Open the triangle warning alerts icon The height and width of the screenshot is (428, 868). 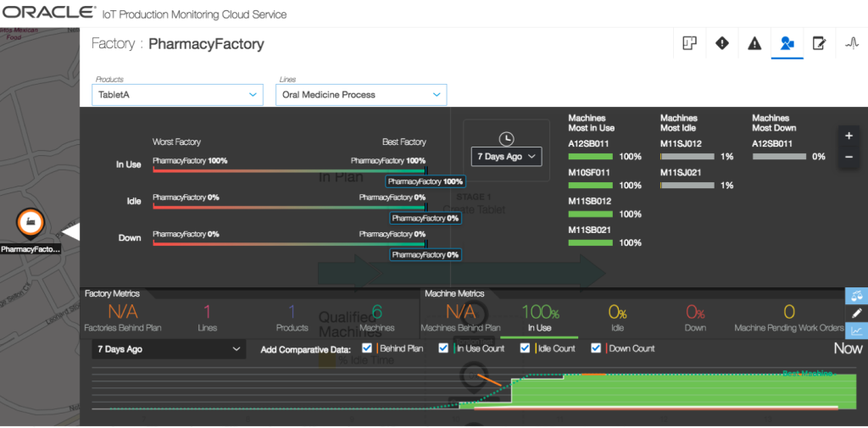[754, 43]
